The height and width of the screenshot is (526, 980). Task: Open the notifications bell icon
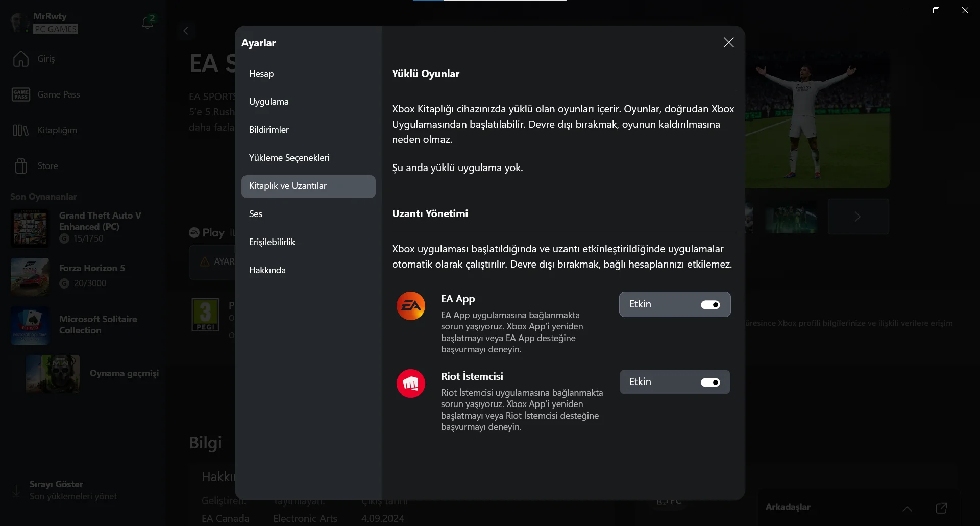[x=148, y=22]
